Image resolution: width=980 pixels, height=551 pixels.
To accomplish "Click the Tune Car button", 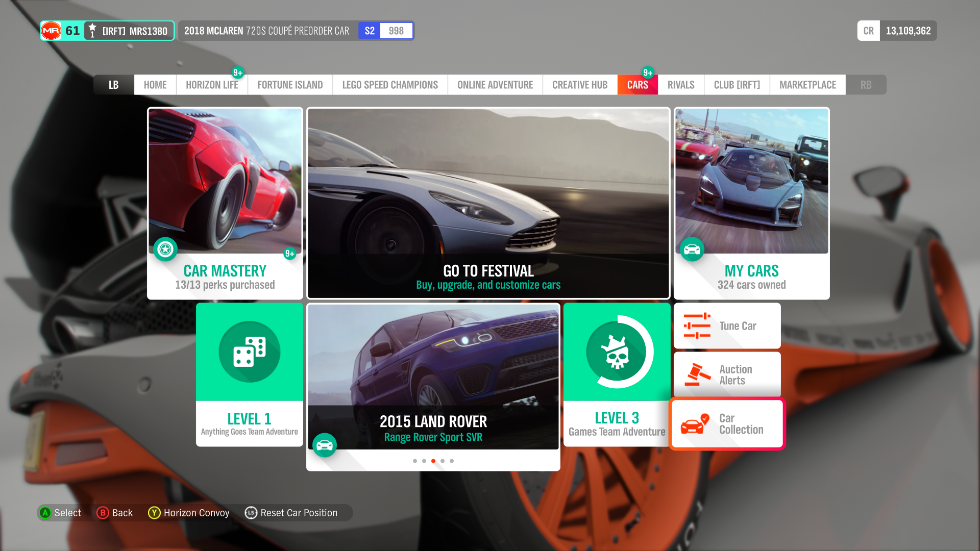I will [727, 325].
